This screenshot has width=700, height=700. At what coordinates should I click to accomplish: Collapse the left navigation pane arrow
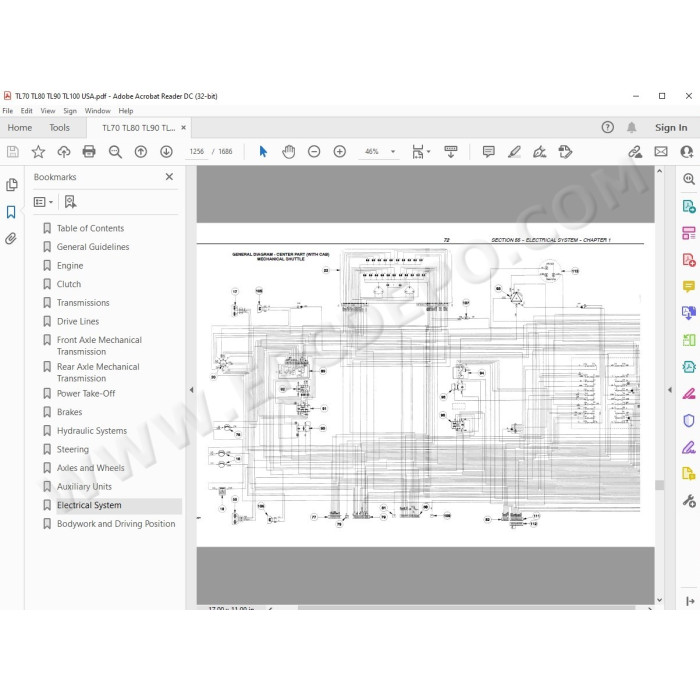click(192, 390)
